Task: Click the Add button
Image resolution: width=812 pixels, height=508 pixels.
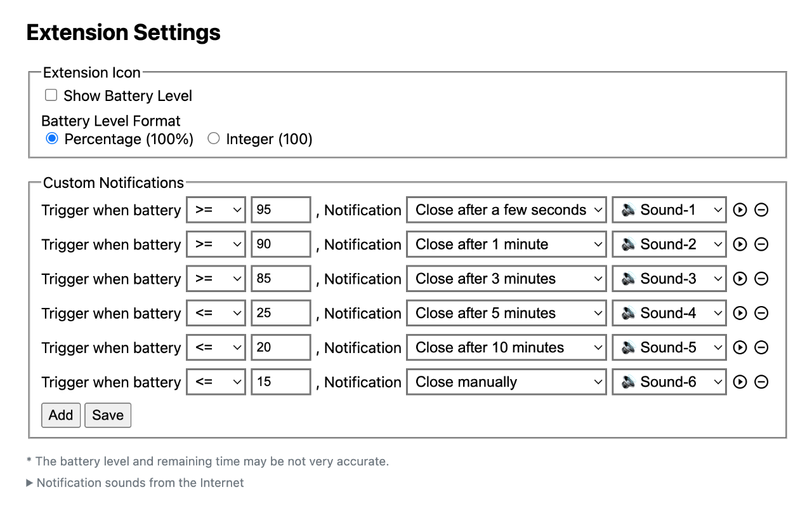Action: (61, 415)
